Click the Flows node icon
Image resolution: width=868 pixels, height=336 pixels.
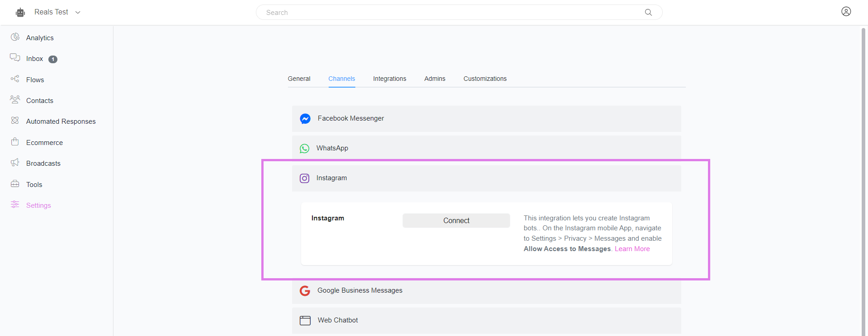pyautogui.click(x=15, y=79)
